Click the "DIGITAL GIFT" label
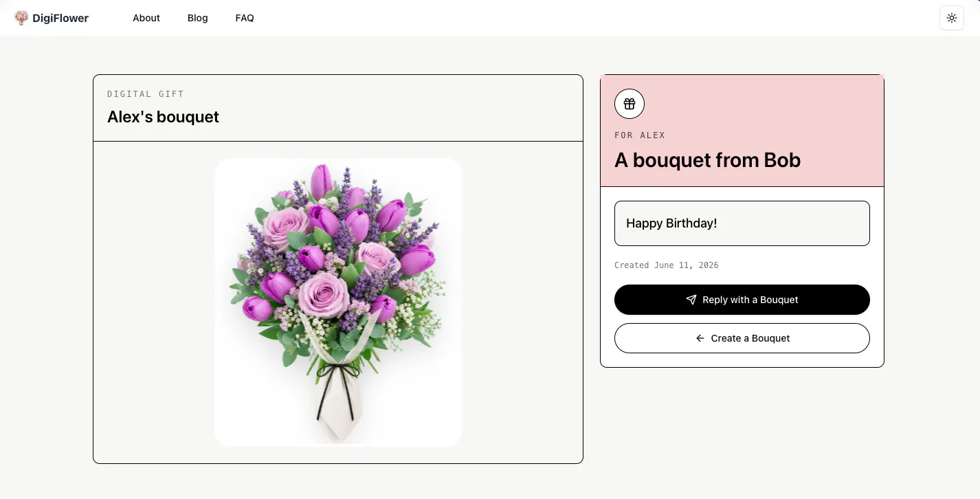Screen dimensions: 980x499 pos(146,94)
